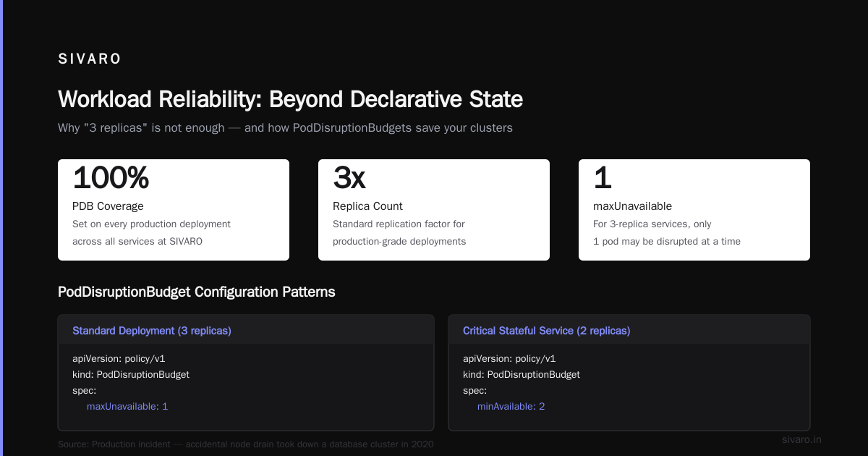Click the 100% statistic figure

(111, 178)
